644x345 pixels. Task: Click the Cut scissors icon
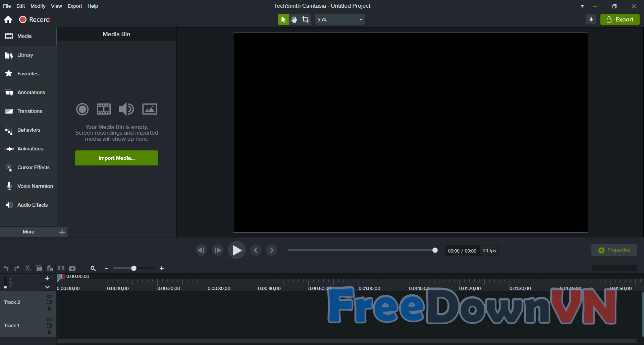(x=28, y=268)
